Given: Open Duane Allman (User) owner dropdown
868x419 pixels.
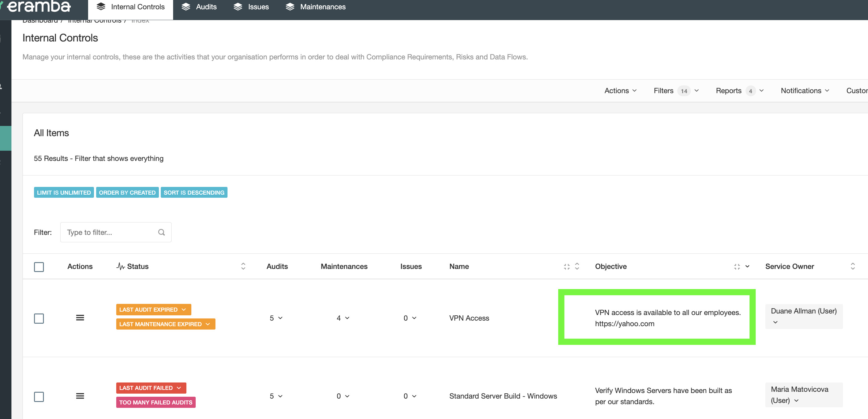Looking at the screenshot, I should click(804, 316).
